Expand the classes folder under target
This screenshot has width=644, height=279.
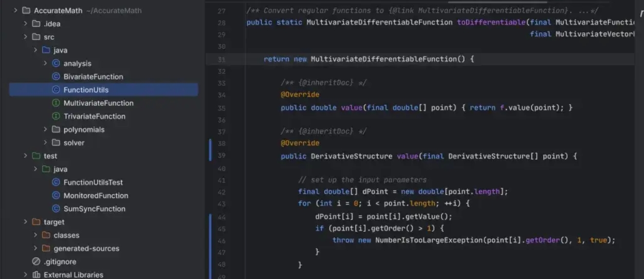pyautogui.click(x=35, y=235)
